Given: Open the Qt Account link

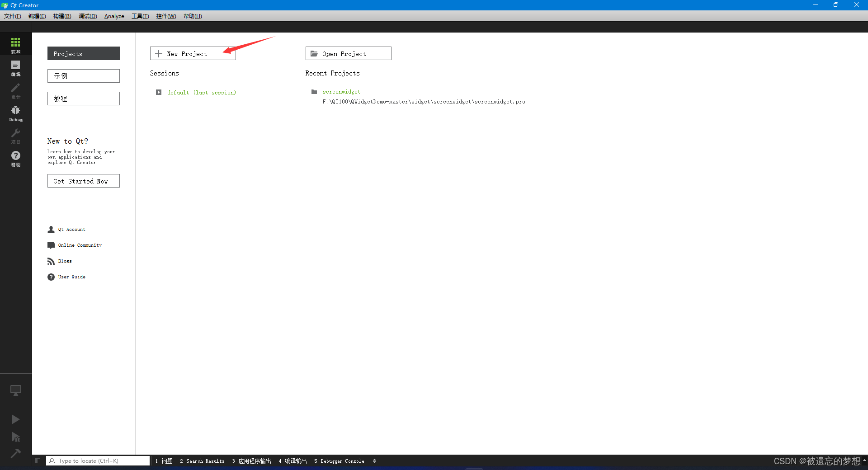Looking at the screenshot, I should (72, 230).
